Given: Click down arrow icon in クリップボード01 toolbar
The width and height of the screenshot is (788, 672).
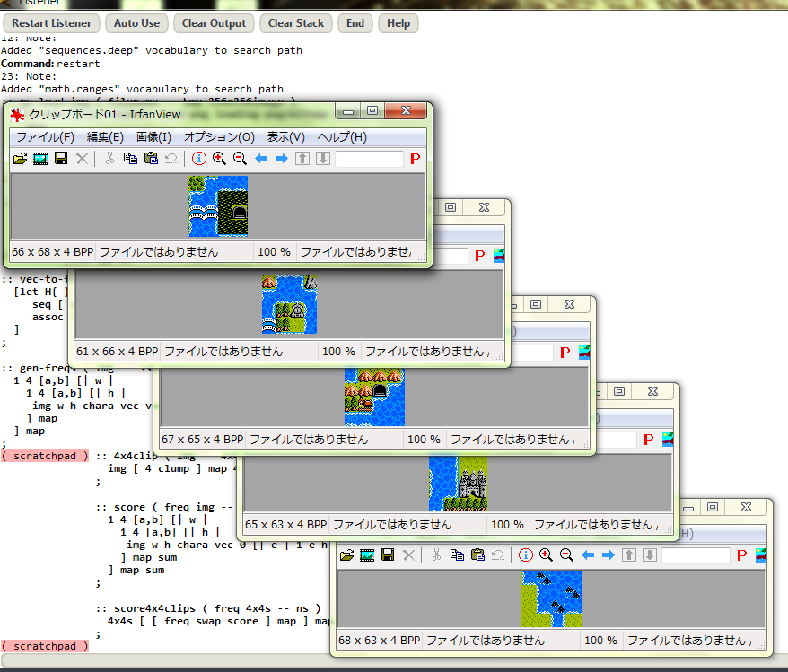Looking at the screenshot, I should (322, 159).
